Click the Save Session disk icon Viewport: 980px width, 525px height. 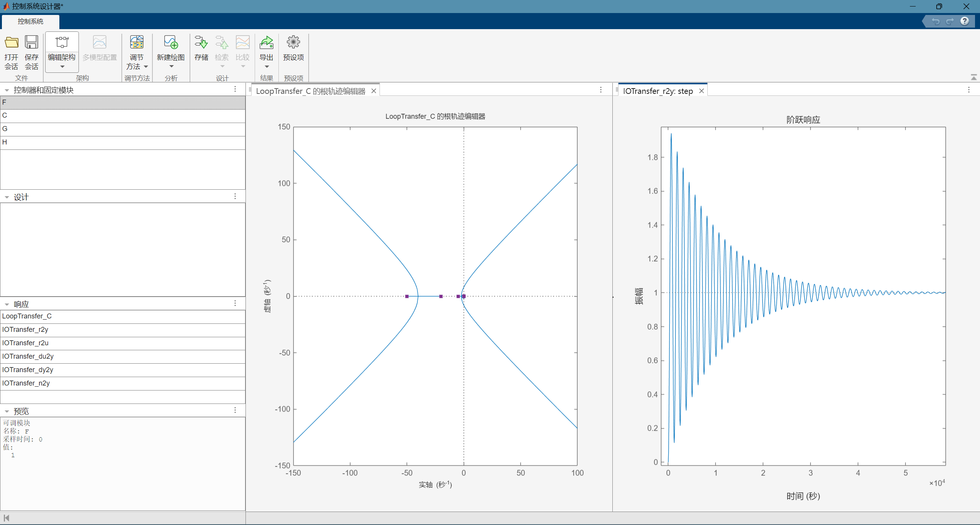[31, 43]
